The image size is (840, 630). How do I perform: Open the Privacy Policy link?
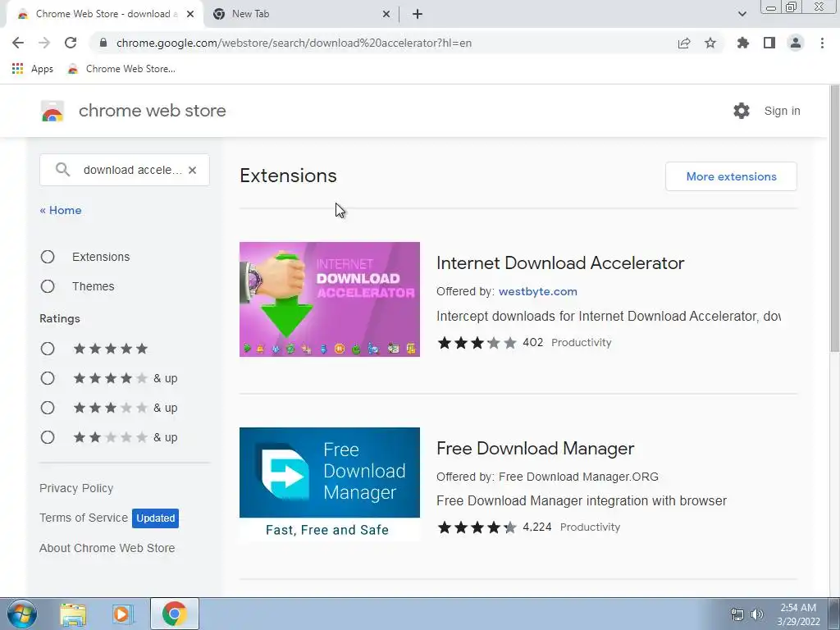pos(76,488)
